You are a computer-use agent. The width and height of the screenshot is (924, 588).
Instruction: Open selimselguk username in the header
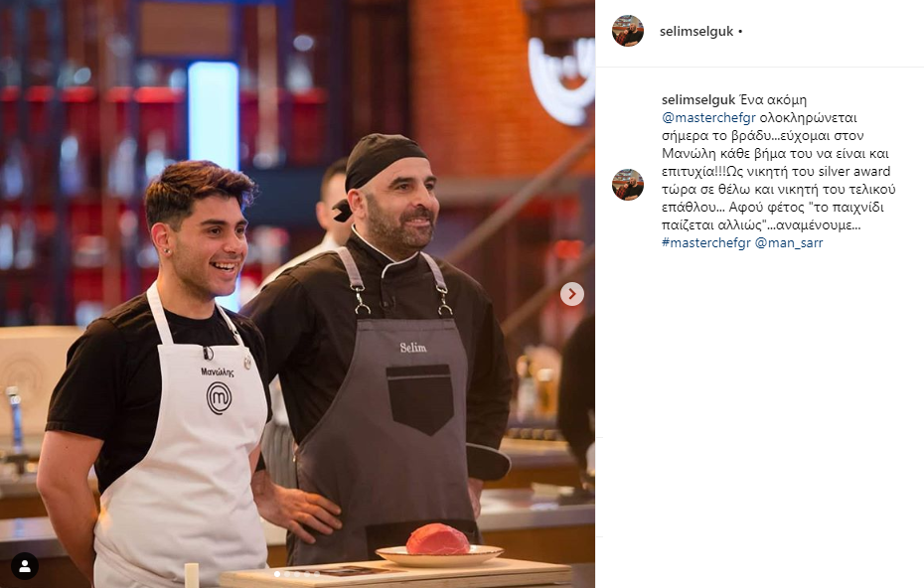695,31
